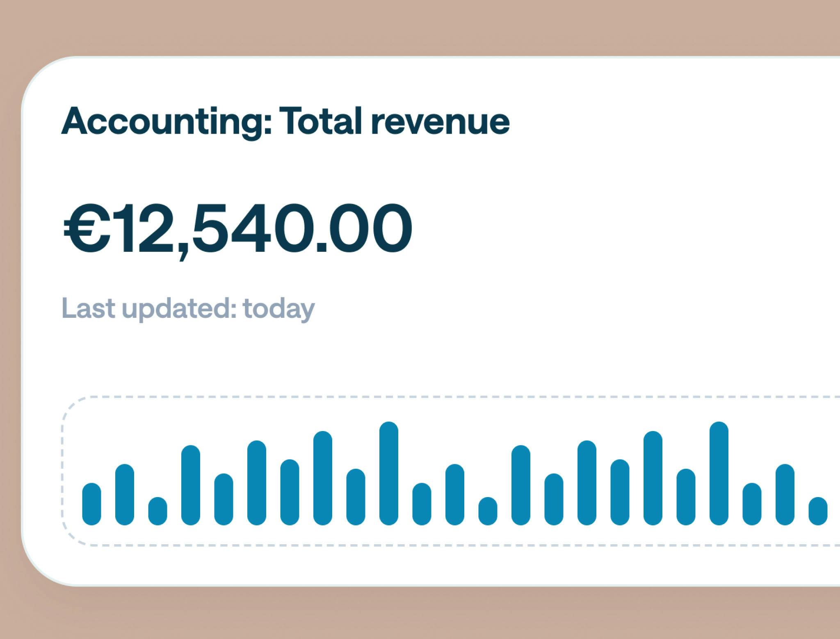
Task: Select the twelfth bar in the chart
Action: (455, 495)
